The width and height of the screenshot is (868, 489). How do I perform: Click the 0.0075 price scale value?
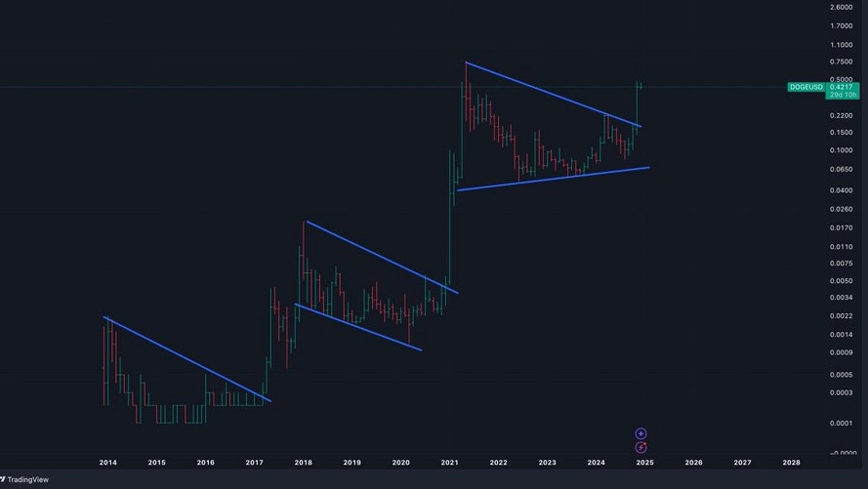(842, 264)
